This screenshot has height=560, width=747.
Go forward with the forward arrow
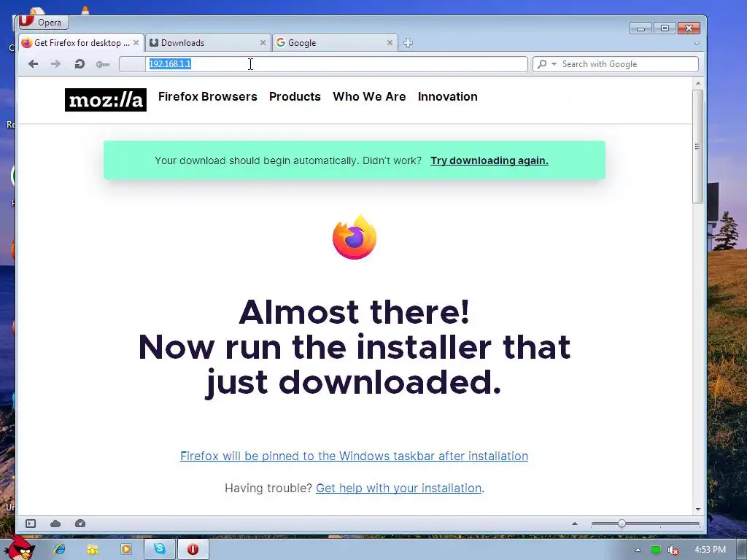point(55,64)
